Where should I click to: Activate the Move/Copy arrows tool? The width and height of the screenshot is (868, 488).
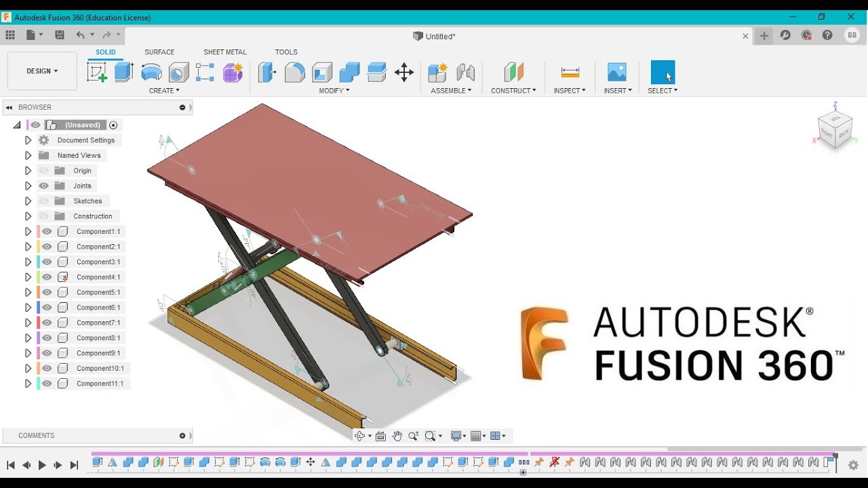[x=404, y=73]
